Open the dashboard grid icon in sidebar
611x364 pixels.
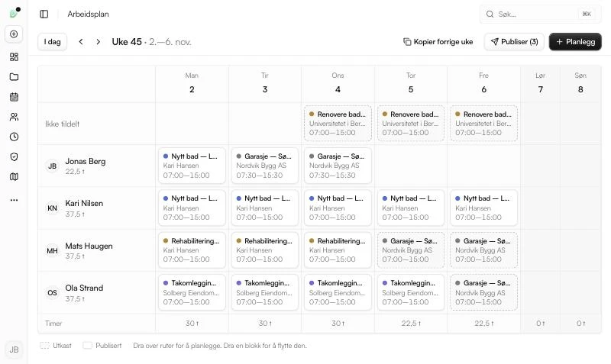14,57
